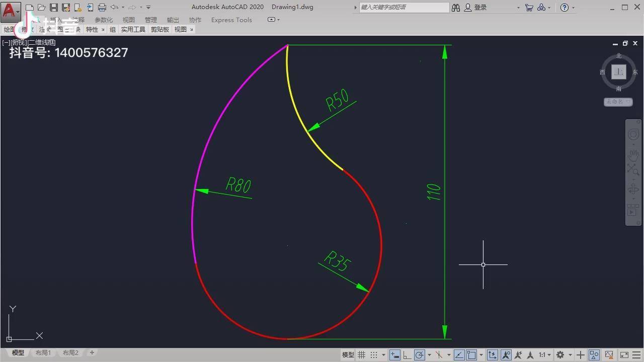Open polar tracking angle dropdown arrow
This screenshot has height=362, width=644.
point(430,355)
